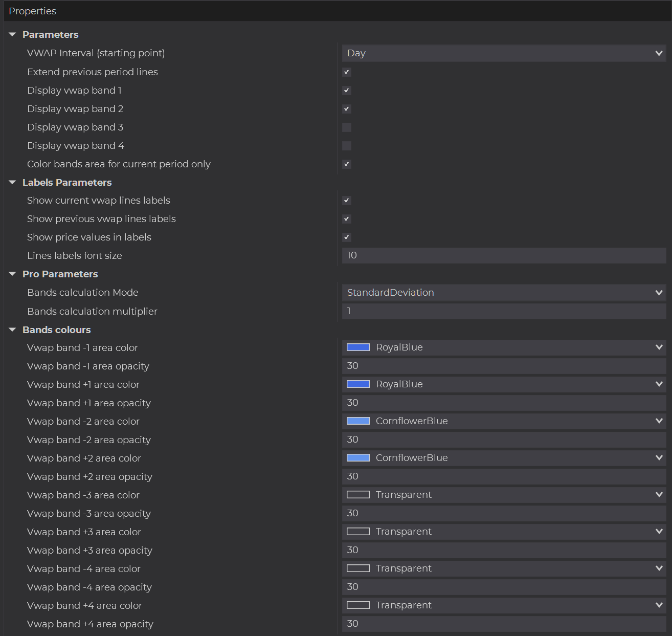Collapse the Labels Parameters section
This screenshot has height=636, width=672.
[x=13, y=183]
